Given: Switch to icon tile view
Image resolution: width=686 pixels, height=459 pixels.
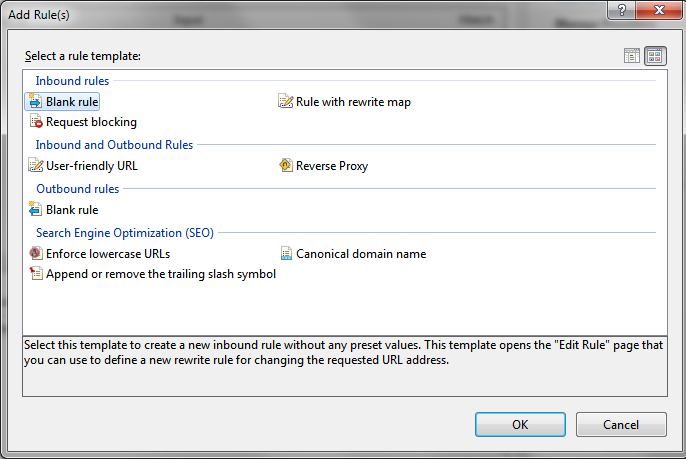Looking at the screenshot, I should click(655, 56).
